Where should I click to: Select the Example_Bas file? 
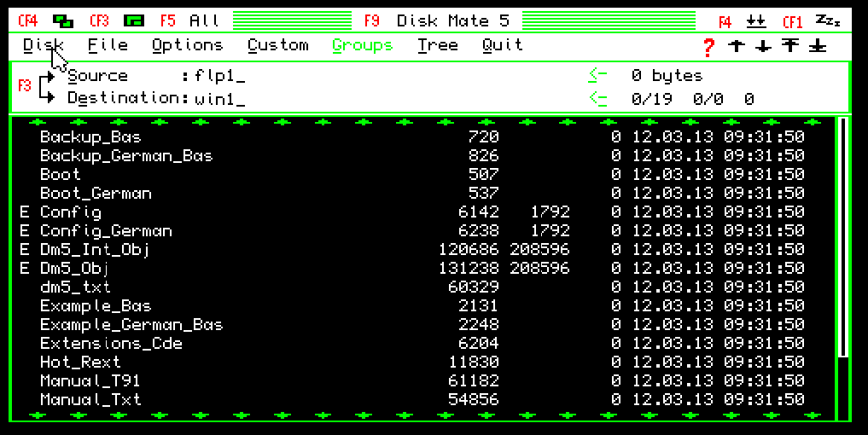(x=422, y=306)
